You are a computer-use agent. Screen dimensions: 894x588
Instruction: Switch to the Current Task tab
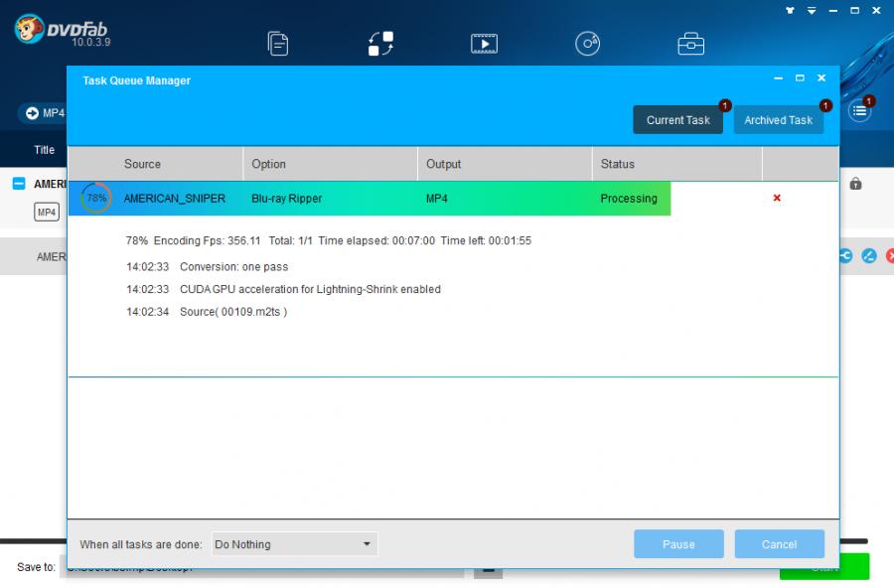(x=677, y=120)
